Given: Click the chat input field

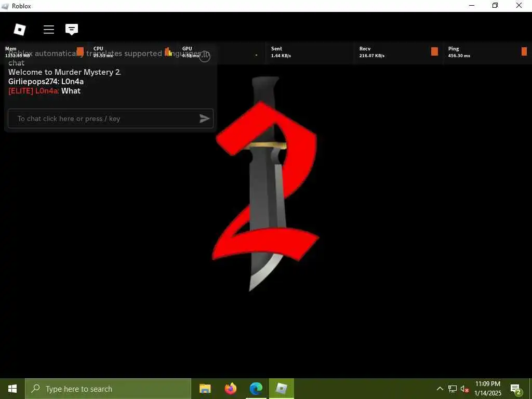Looking at the screenshot, I should coord(111,118).
